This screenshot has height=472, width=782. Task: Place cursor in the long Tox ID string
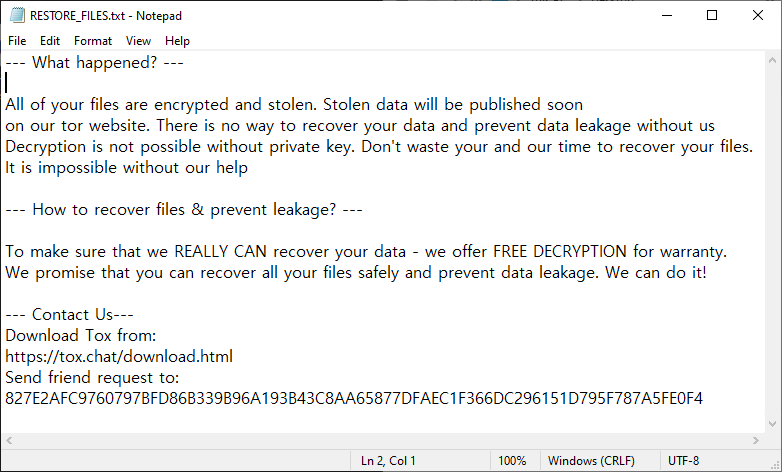pos(354,399)
